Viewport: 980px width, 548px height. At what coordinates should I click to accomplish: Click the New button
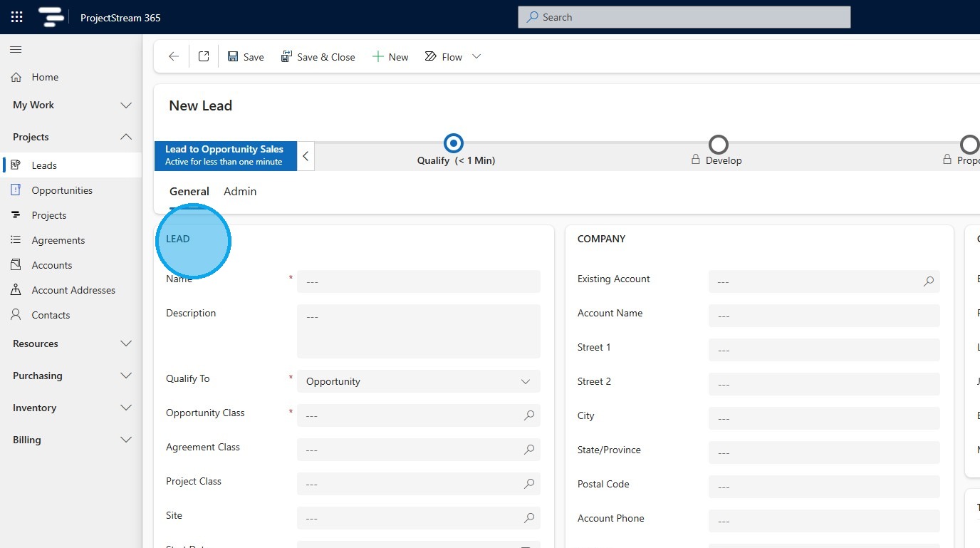click(390, 57)
